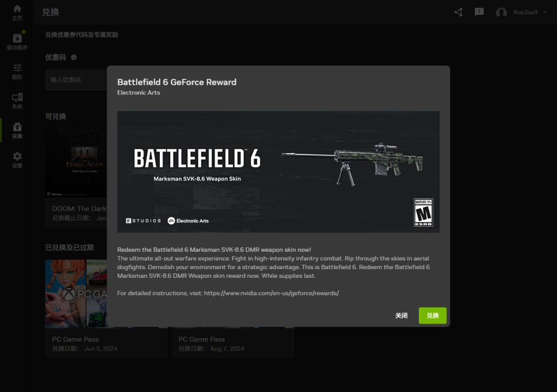Screen dimensions: 557x392
Task: Open the 图形 graphics settings icon
Action: 17,68
